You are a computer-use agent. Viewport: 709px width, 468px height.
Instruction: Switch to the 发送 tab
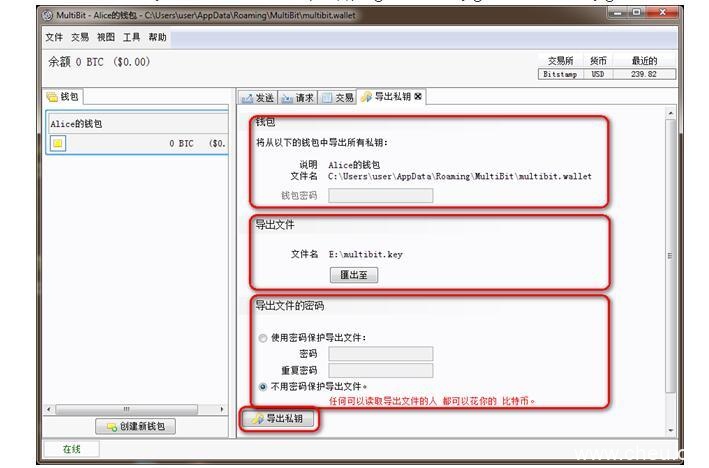pos(257,97)
